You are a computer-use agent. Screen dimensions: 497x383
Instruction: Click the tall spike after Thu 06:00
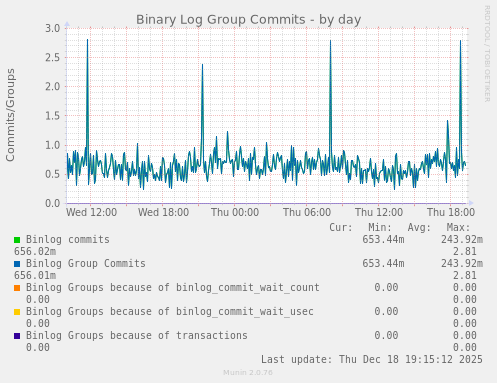[330, 41]
